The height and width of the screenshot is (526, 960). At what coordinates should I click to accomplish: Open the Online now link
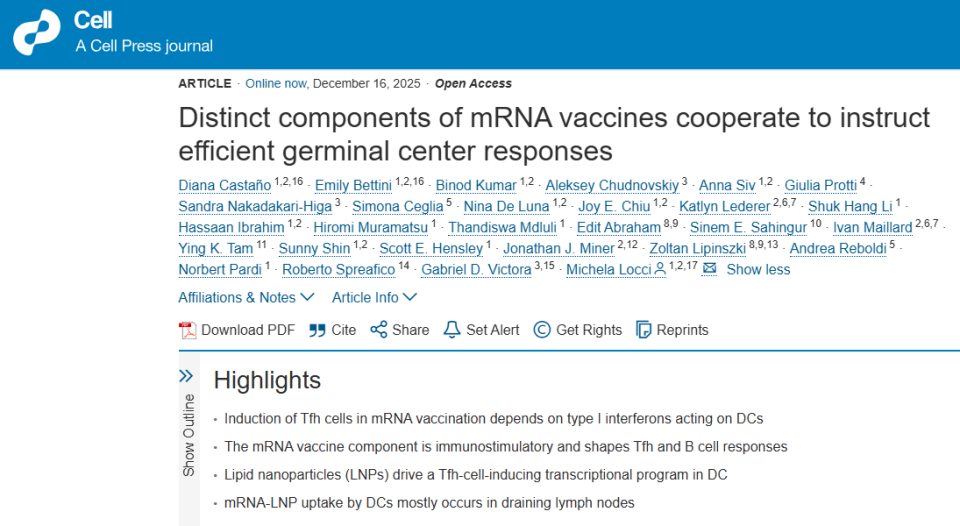click(x=276, y=83)
